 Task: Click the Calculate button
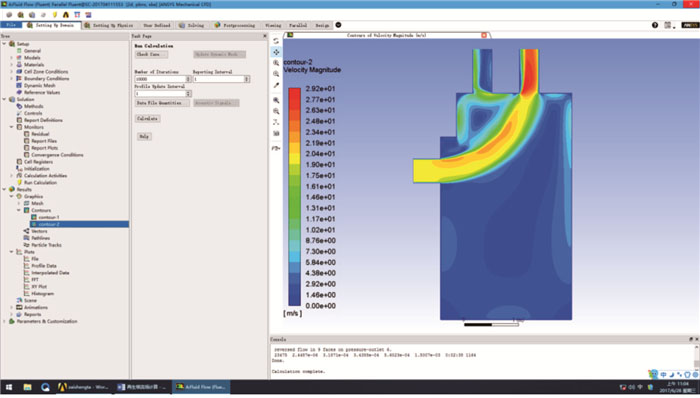148,119
